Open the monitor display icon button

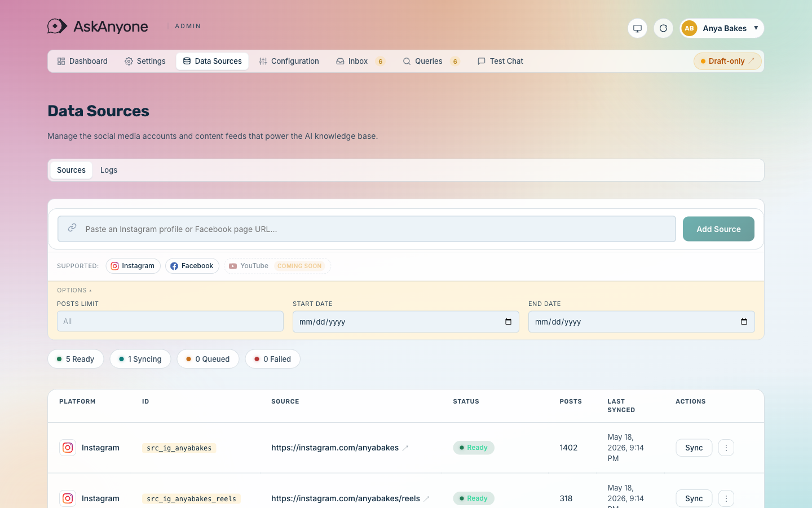pos(637,28)
